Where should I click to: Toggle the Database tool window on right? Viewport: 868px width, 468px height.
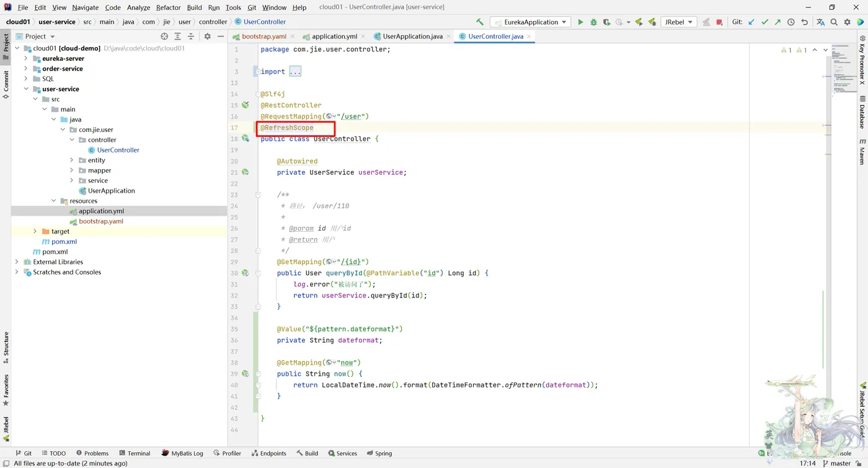(x=862, y=112)
